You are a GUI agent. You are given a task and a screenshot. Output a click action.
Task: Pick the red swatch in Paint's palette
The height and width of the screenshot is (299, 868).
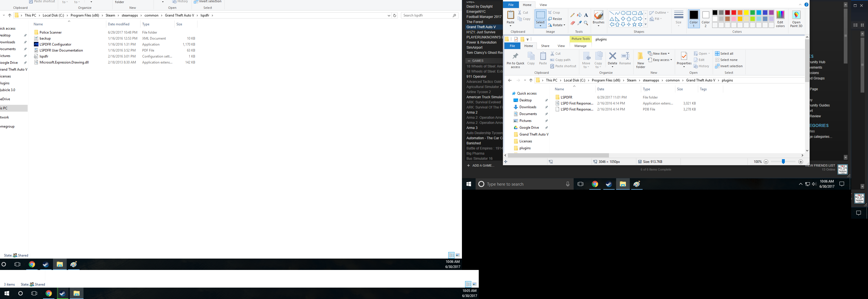[x=733, y=13]
